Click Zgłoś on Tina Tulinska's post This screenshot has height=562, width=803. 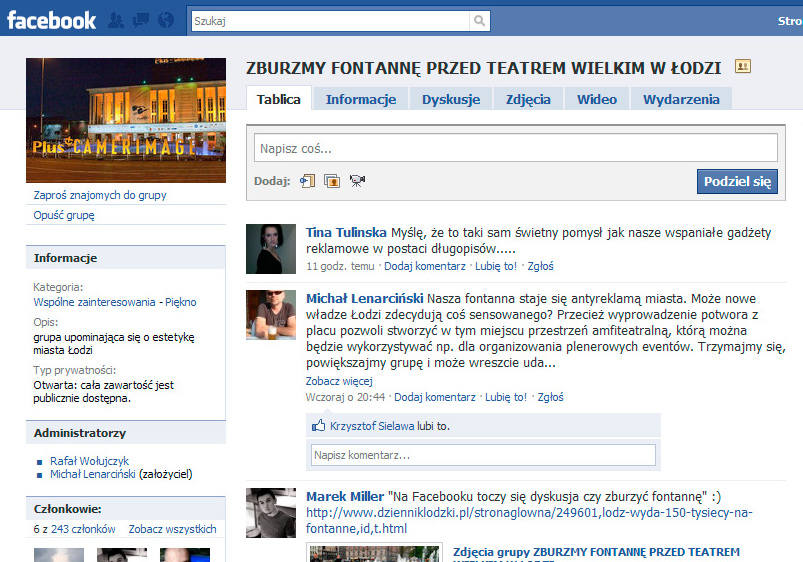[540, 266]
